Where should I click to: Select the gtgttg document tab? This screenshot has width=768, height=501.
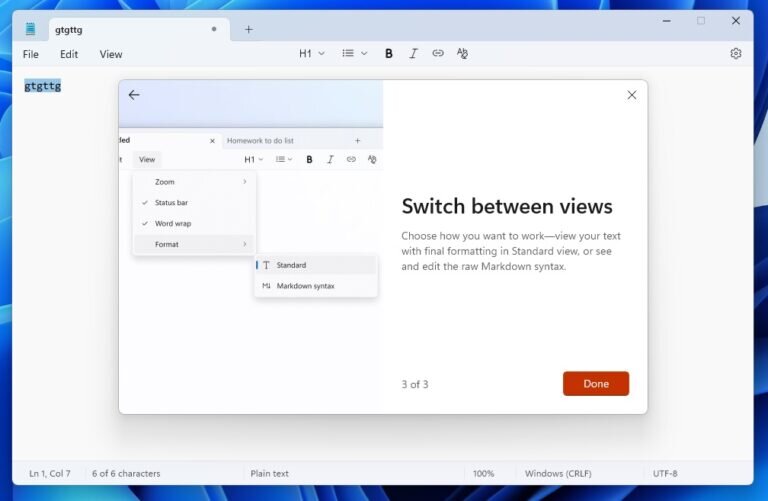click(120, 29)
